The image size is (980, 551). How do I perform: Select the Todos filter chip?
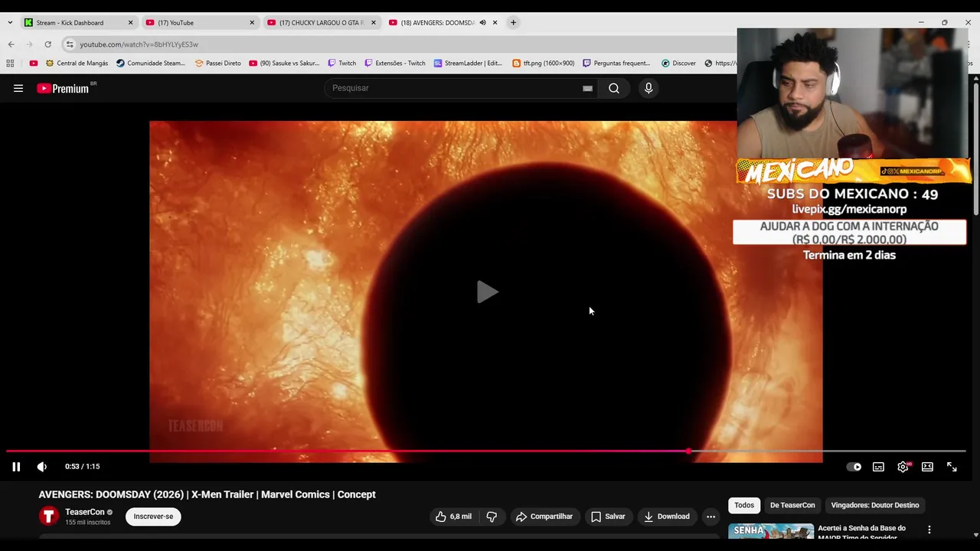pyautogui.click(x=744, y=505)
